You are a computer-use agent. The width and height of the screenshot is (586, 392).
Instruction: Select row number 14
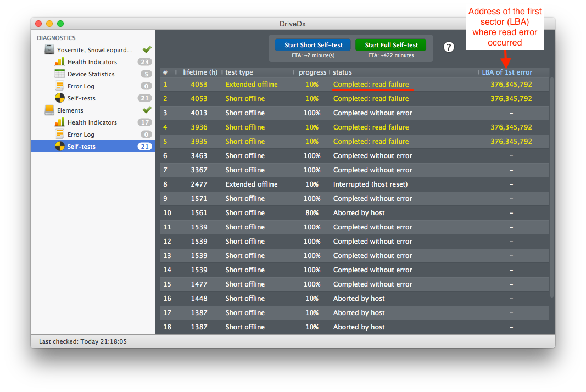coord(167,270)
